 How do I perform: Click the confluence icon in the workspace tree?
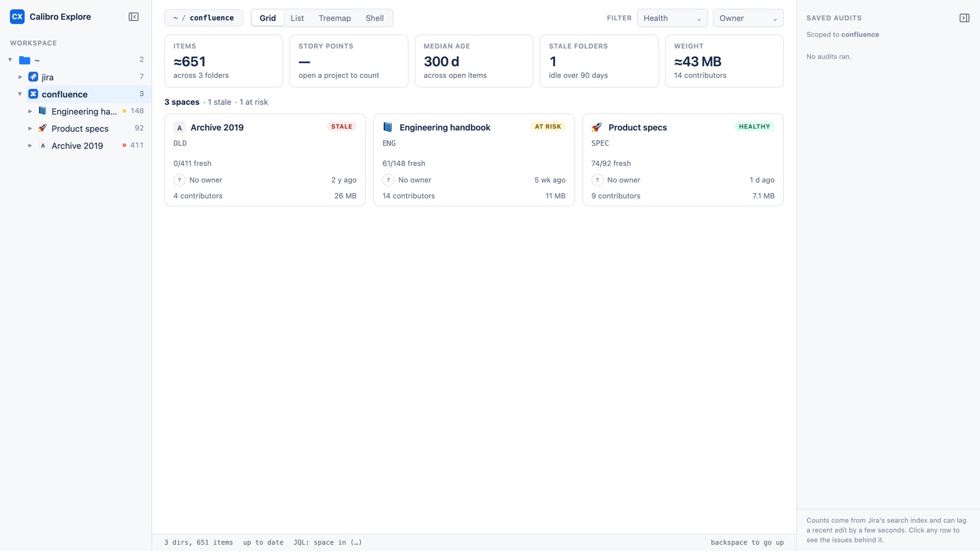click(x=33, y=94)
